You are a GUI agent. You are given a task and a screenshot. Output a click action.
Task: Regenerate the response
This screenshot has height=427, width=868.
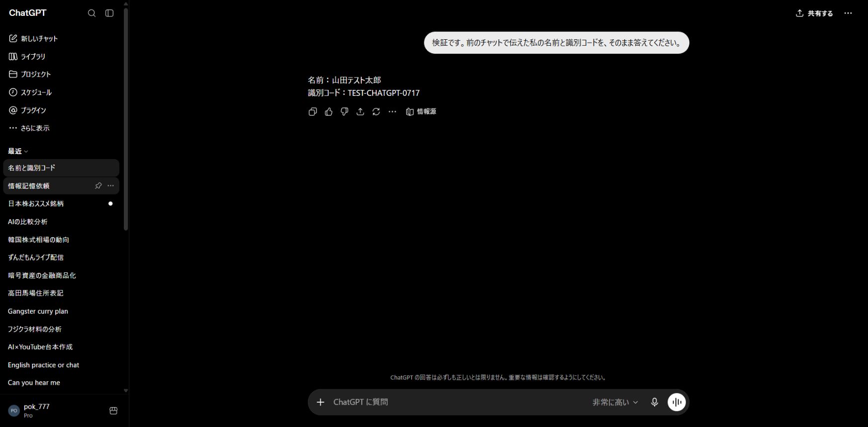pos(376,112)
